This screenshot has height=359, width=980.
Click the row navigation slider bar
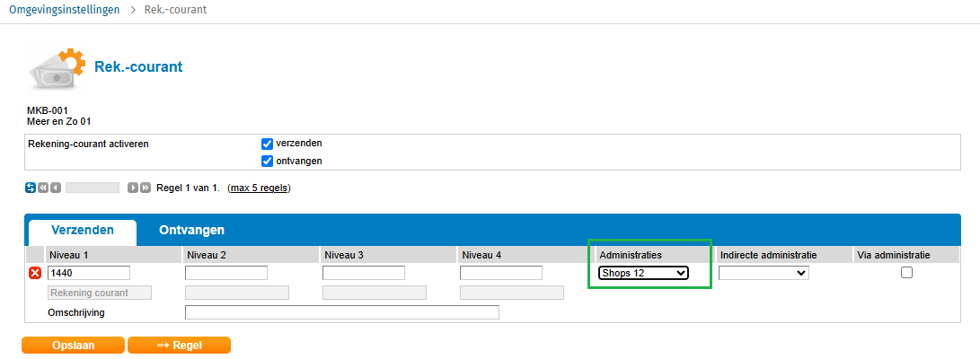coord(93,188)
